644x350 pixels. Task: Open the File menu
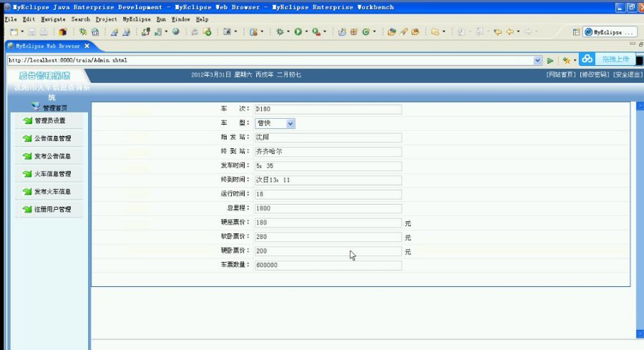pyautogui.click(x=11, y=19)
